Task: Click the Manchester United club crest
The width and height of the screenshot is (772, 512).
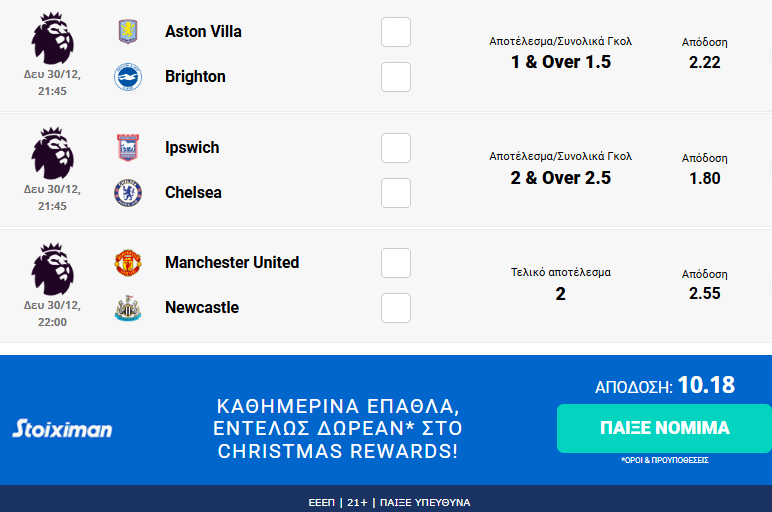Action: [x=128, y=263]
